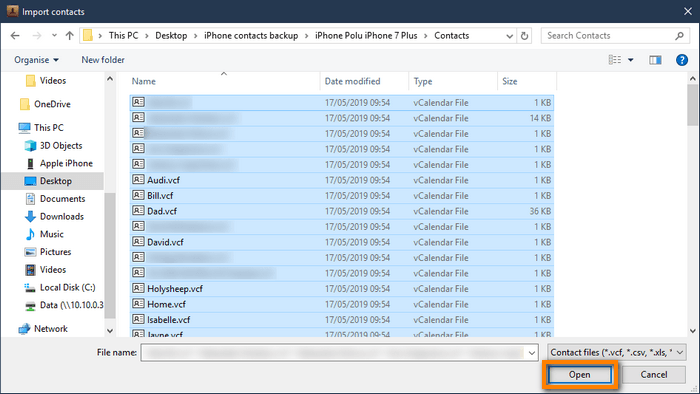Image resolution: width=700 pixels, height=394 pixels.
Task: Go up one folder level
Action: point(69,36)
